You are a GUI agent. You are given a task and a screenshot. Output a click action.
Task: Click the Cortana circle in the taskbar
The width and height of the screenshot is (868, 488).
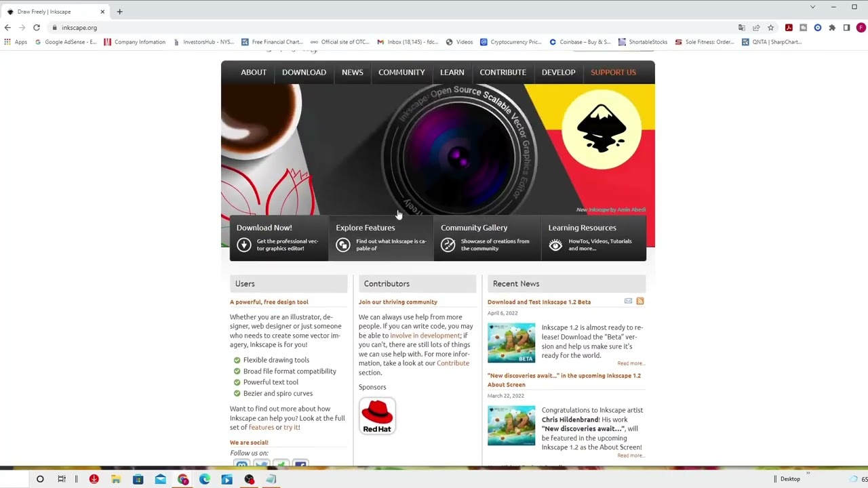[x=40, y=479]
